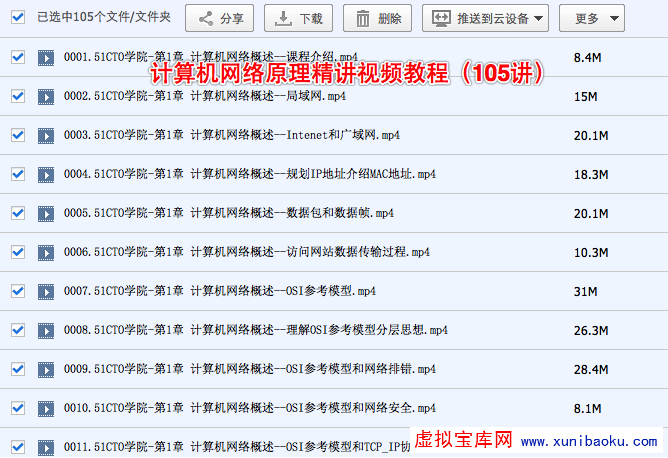Click the push to cloud device monitor icon
This screenshot has height=458, width=668.
click(x=441, y=18)
